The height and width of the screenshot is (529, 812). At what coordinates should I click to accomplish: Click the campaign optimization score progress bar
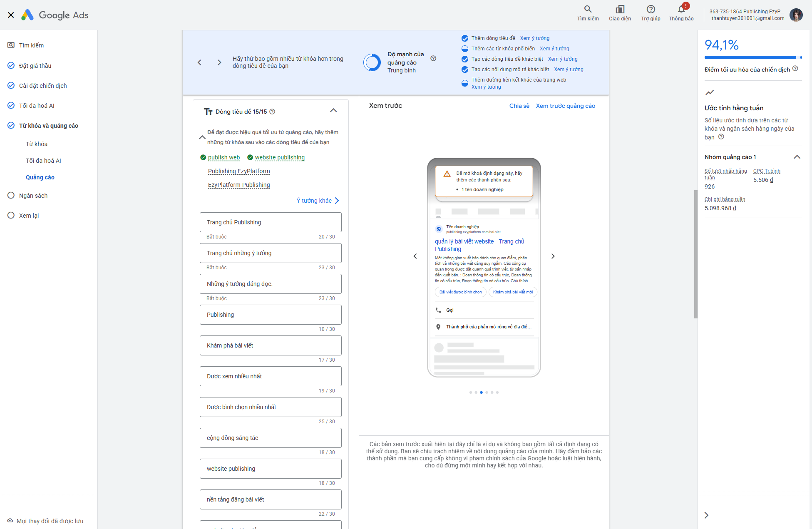click(x=753, y=57)
